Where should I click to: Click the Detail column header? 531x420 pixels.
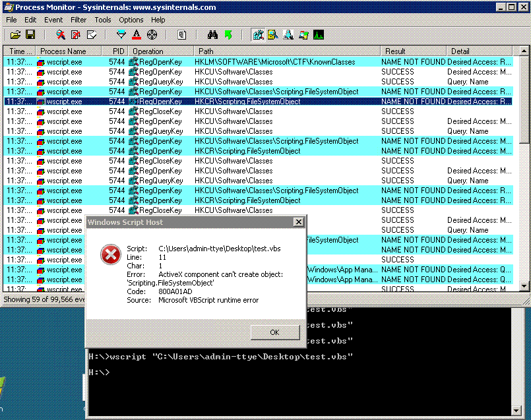point(479,51)
